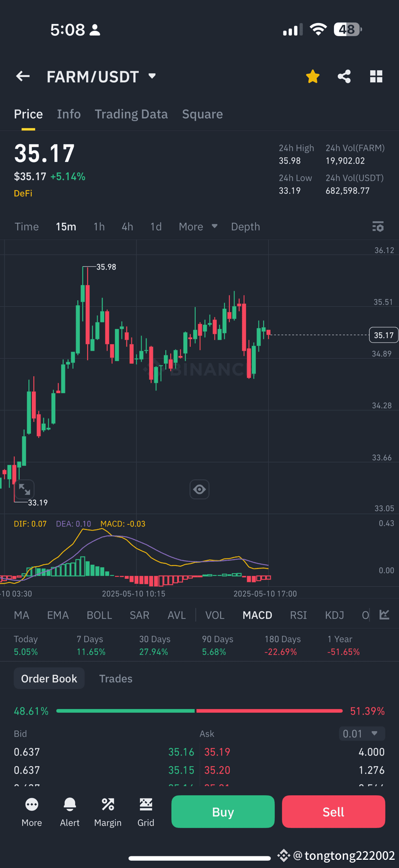Tap the 5:08 clock in status bar
This screenshot has height=868, width=399.
click(67, 30)
